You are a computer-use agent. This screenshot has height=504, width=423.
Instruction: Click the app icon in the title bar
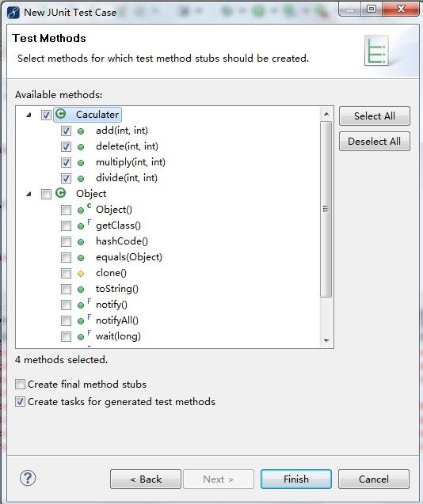pos(13,13)
